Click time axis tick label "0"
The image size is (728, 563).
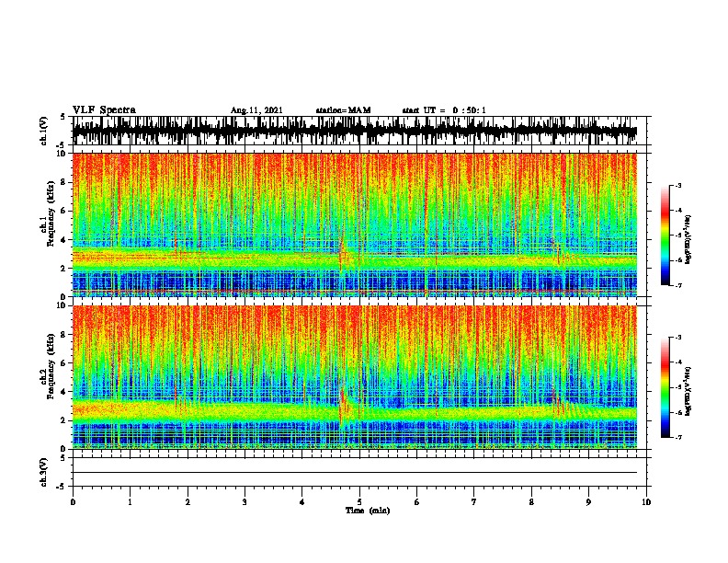(x=73, y=502)
